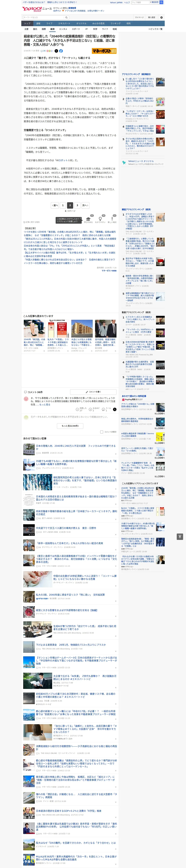
Task: Click the keyword search magnifier button
Action: coord(66,17)
